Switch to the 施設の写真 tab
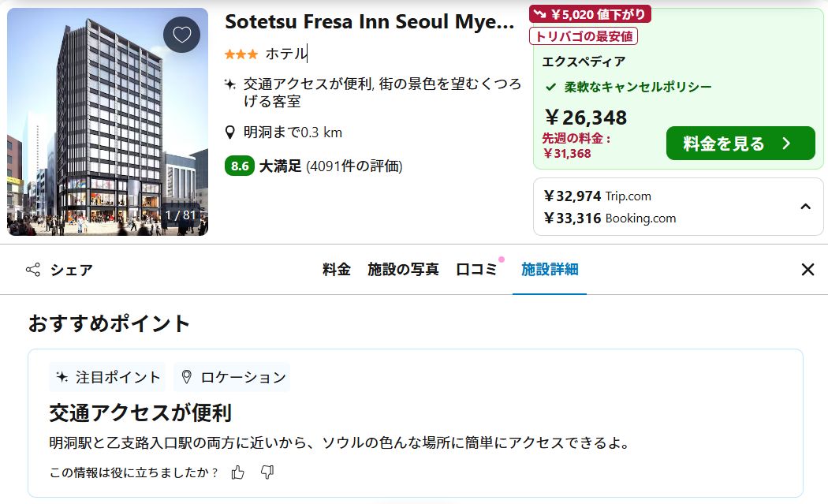The image size is (828, 504). [403, 270]
